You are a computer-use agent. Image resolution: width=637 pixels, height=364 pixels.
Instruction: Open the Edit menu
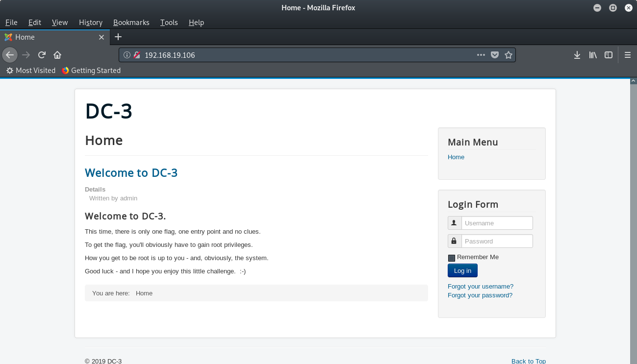coord(35,23)
